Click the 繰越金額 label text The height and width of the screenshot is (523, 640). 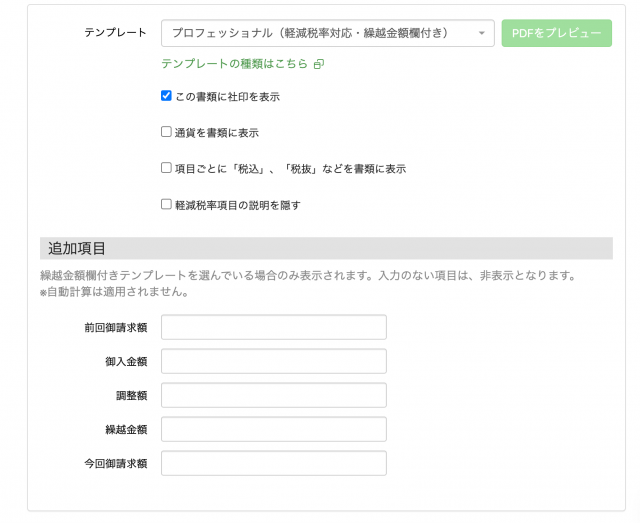pos(126,430)
